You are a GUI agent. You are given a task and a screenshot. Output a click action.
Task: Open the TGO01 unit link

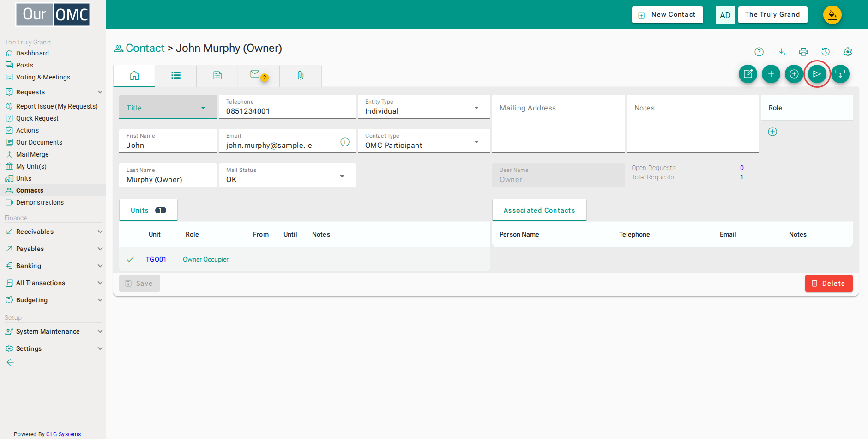[x=156, y=259]
